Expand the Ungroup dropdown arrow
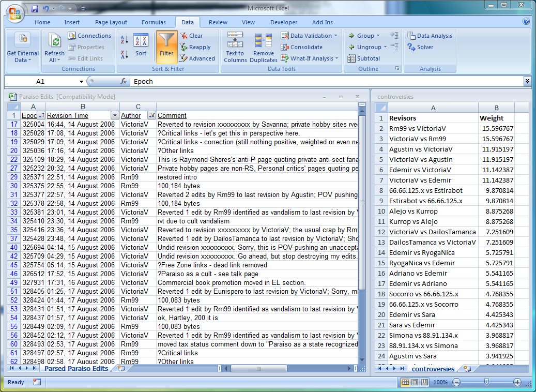Screen dimensions: 536x392 tap(385, 47)
